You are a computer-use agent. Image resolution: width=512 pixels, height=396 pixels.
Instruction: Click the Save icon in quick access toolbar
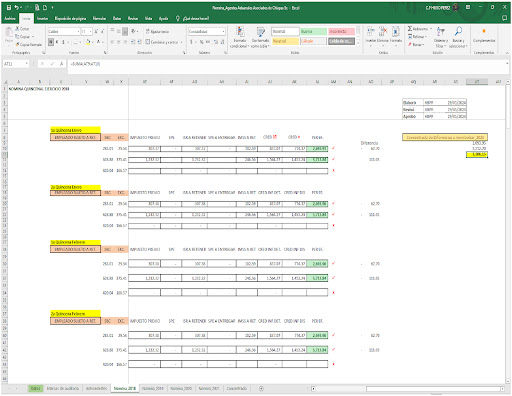coord(9,7)
